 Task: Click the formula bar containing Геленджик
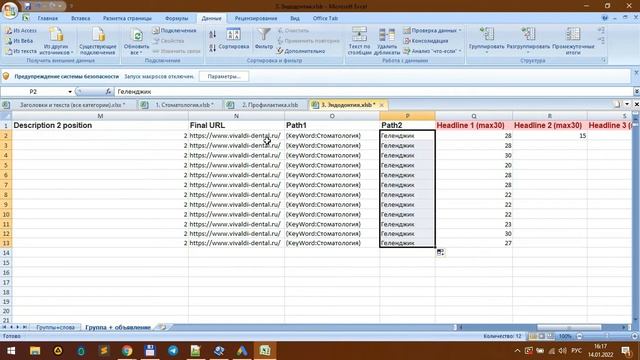coord(373,92)
